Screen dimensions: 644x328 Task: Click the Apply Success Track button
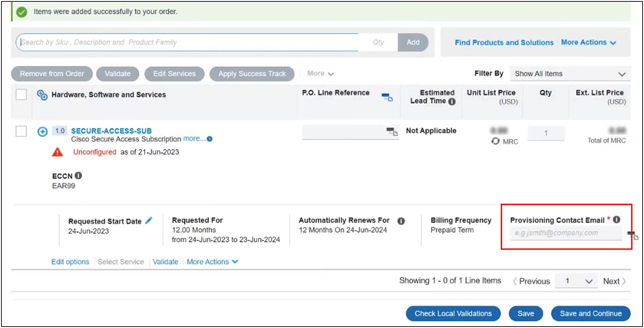tap(252, 74)
